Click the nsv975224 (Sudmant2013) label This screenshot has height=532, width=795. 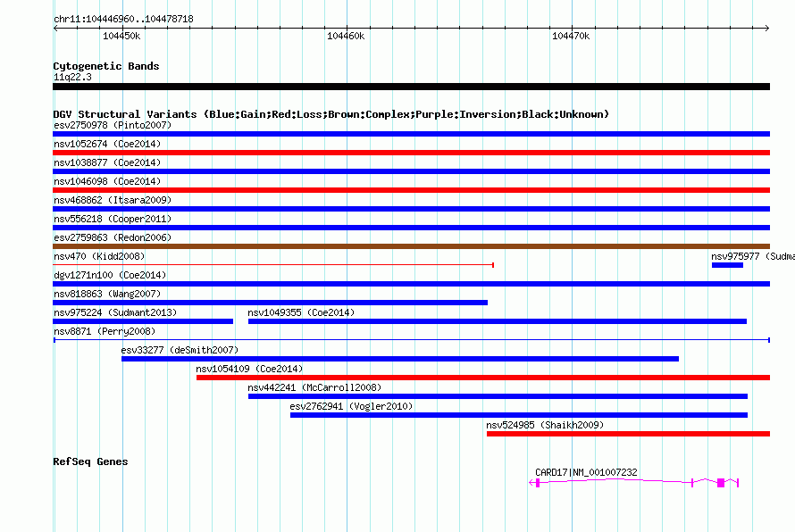click(x=115, y=312)
